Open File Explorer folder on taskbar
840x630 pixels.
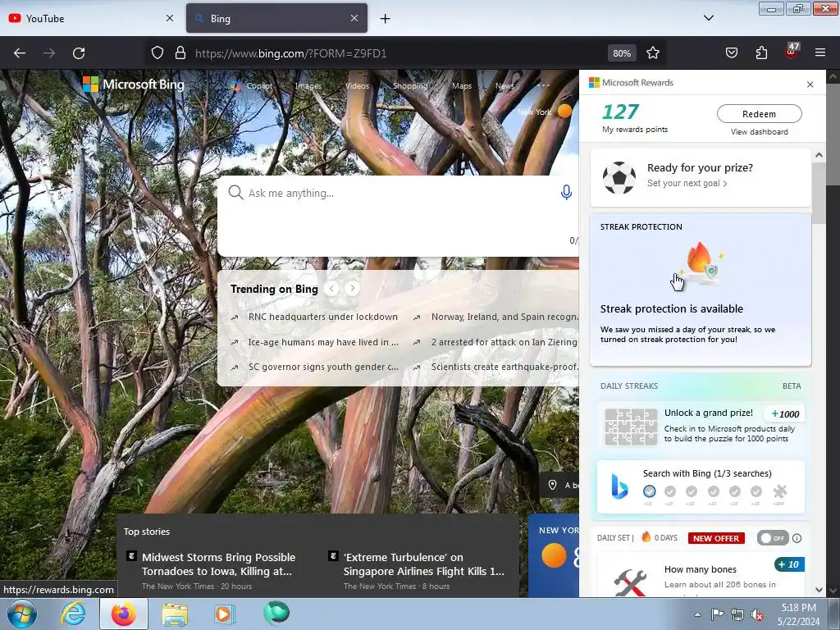175,614
